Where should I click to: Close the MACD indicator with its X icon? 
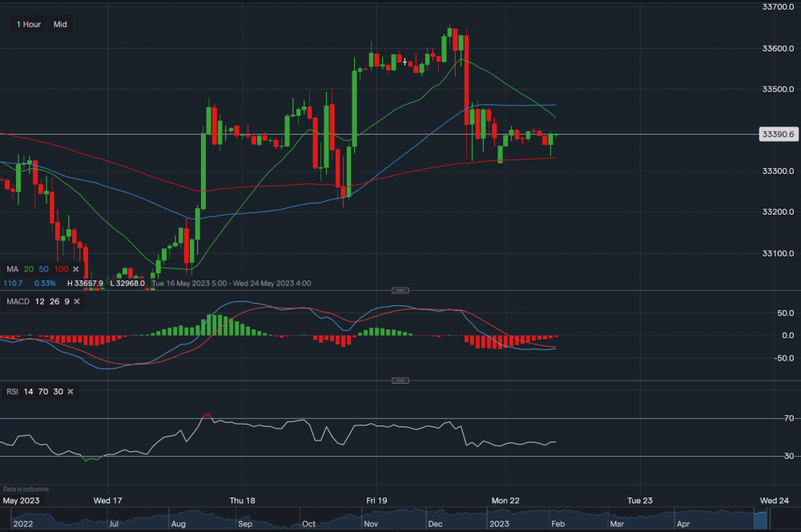(77, 301)
